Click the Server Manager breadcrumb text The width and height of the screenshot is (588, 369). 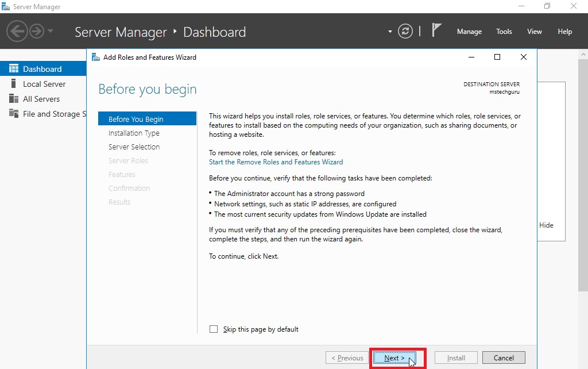point(121,32)
